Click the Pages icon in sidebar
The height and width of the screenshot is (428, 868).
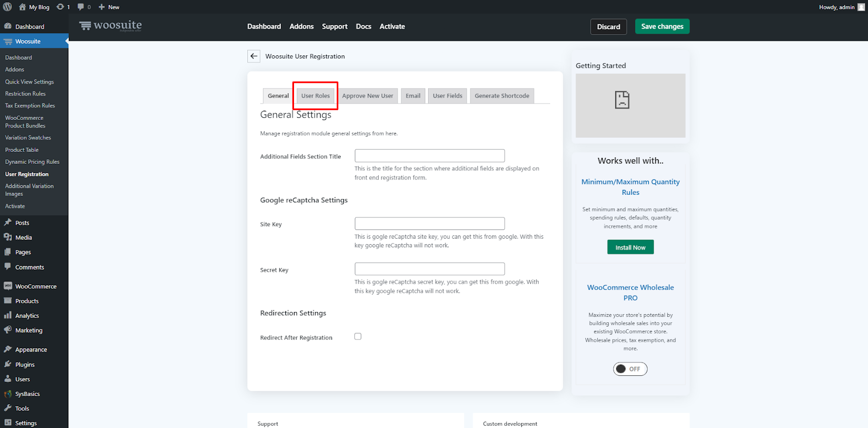coord(8,252)
